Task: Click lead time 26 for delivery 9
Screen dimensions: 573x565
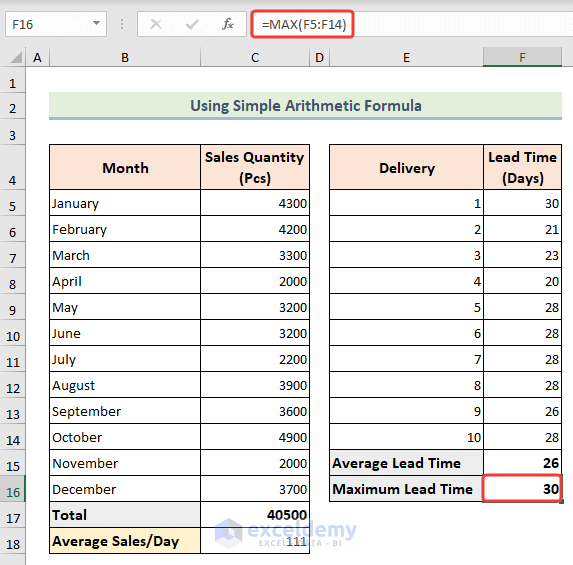Action: (x=522, y=411)
